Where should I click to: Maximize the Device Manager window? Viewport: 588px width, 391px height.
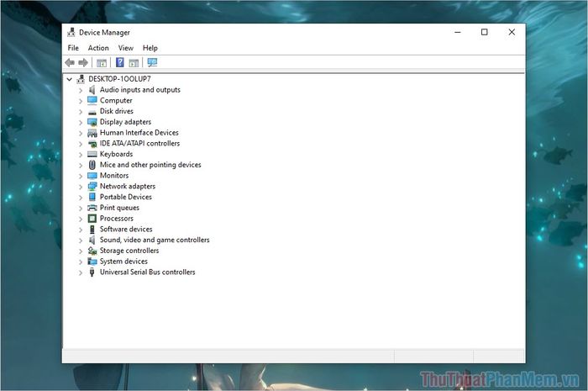pyautogui.click(x=485, y=32)
